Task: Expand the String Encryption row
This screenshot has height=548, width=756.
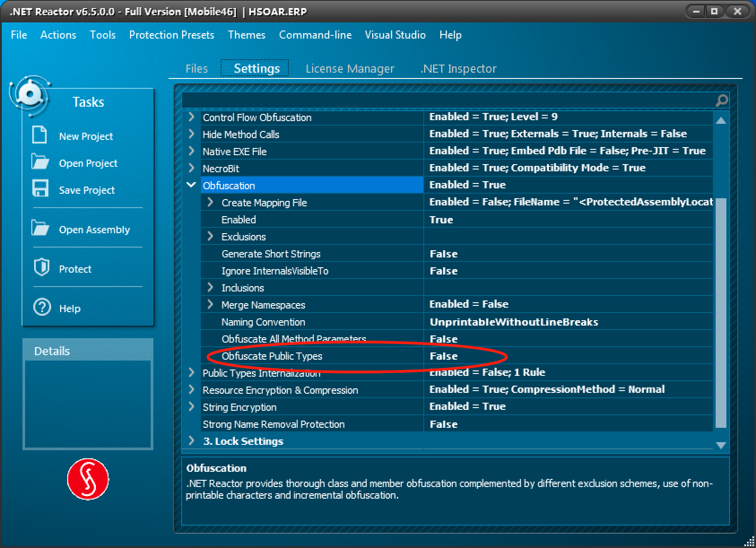Action: coord(191,407)
